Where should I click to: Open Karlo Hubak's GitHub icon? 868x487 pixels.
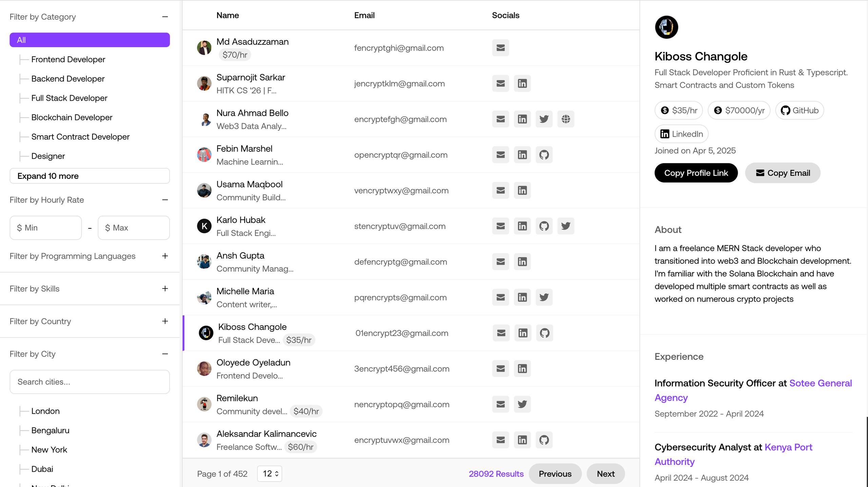click(x=544, y=226)
